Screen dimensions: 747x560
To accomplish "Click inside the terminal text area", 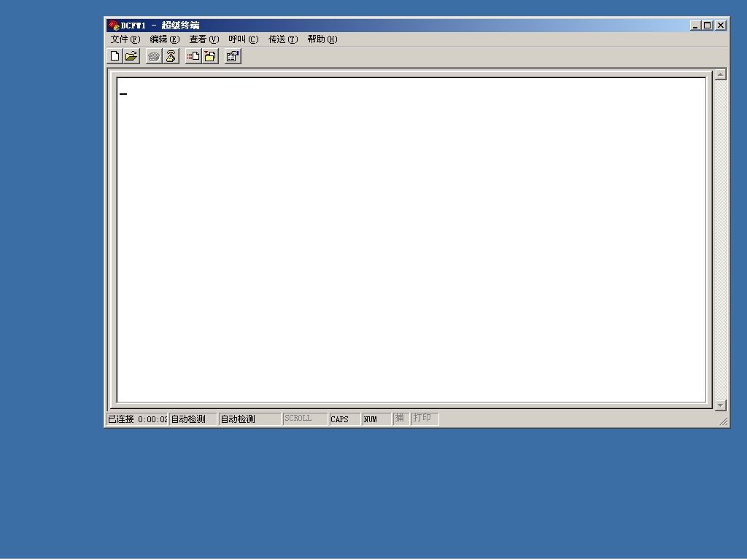I will [x=411, y=240].
